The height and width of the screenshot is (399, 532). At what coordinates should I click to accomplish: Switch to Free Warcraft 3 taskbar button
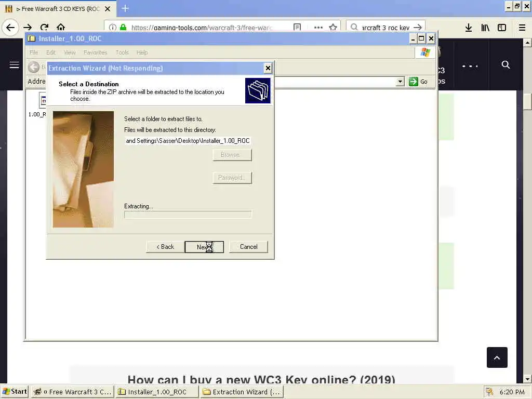click(73, 392)
